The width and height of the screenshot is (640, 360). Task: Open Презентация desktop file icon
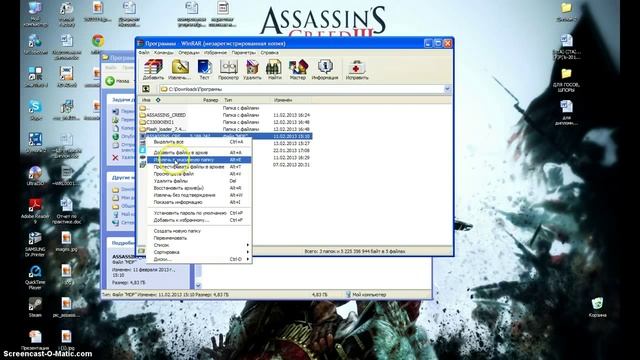(x=35, y=341)
